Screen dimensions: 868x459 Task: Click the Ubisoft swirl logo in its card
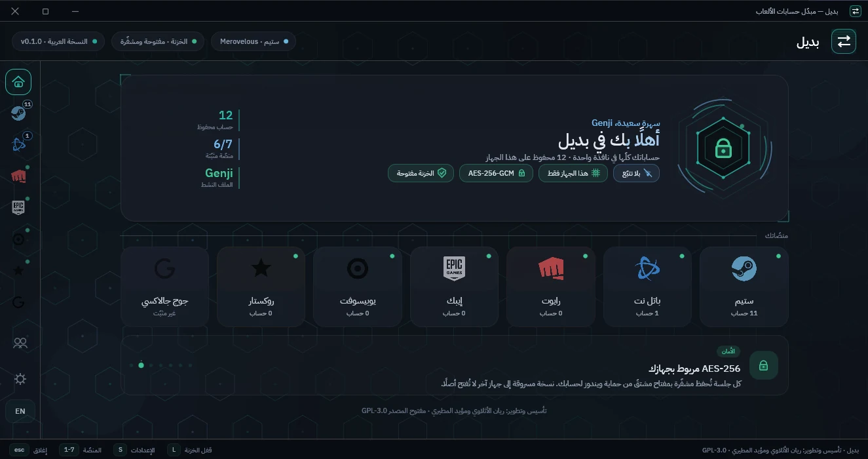coord(357,268)
